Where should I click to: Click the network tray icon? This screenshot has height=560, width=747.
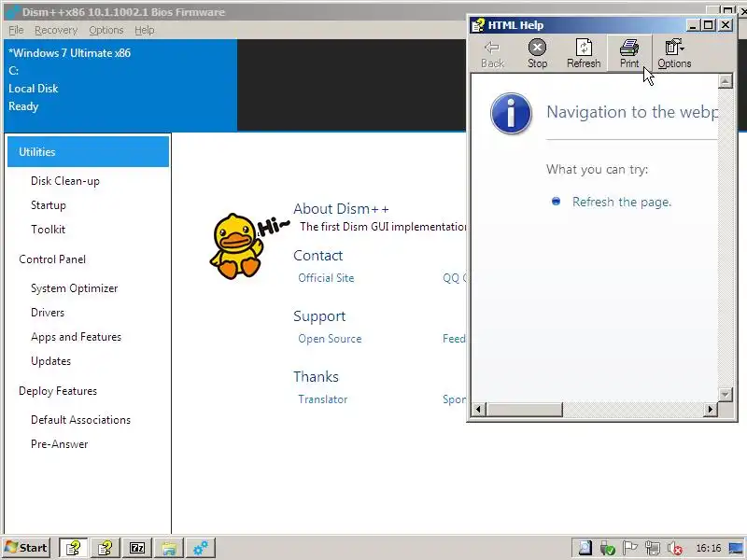click(x=652, y=548)
